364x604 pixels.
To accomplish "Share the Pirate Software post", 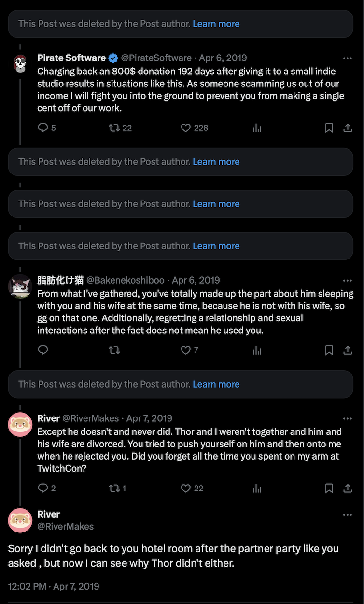I will (348, 128).
